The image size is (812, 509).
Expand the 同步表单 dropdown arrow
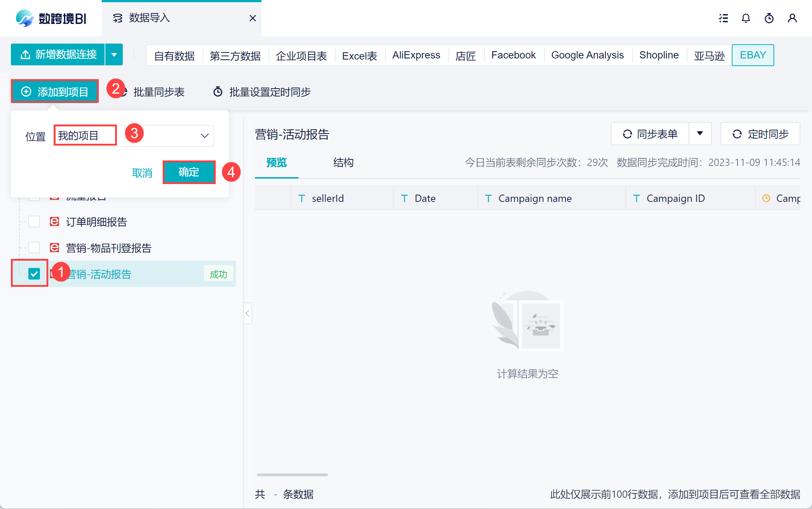click(700, 134)
